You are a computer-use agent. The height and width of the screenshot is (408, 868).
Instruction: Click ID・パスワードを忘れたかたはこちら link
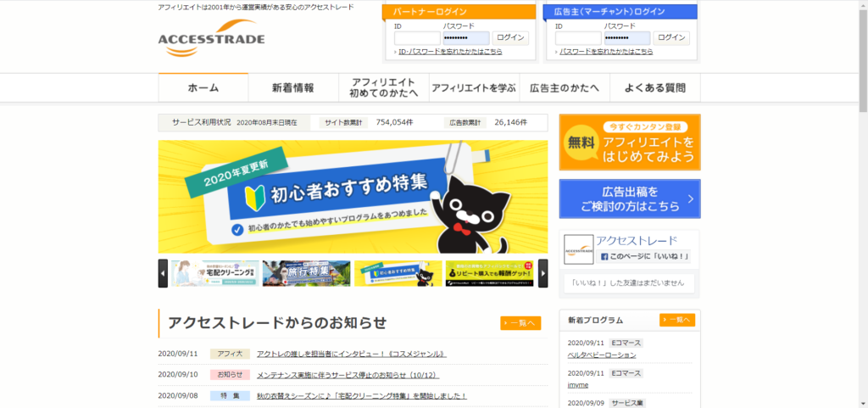pyautogui.click(x=451, y=52)
